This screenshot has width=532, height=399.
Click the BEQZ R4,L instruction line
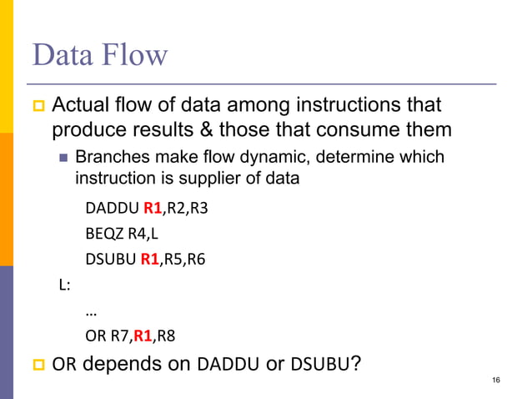[122, 234]
